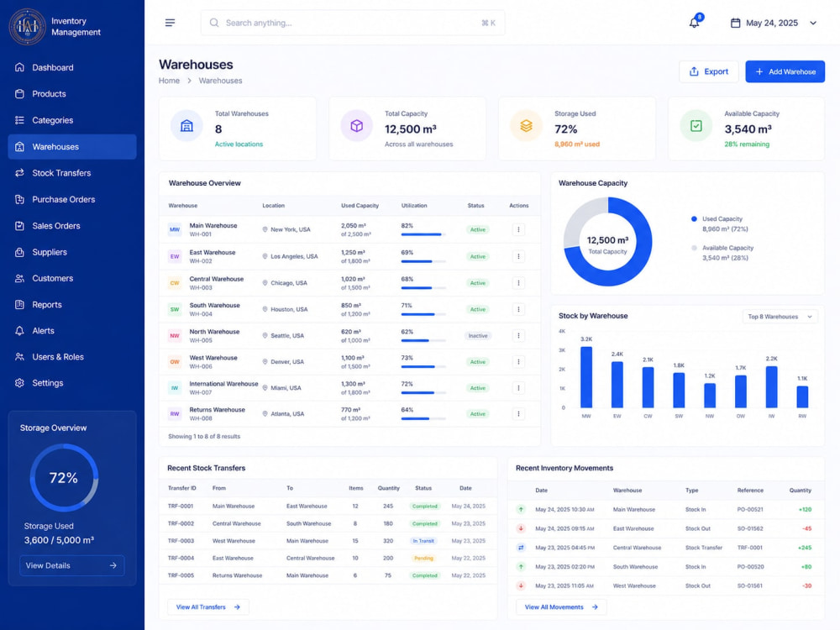840x630 pixels.
Task: Open Purchase Orders in the sidebar
Action: 71,199
